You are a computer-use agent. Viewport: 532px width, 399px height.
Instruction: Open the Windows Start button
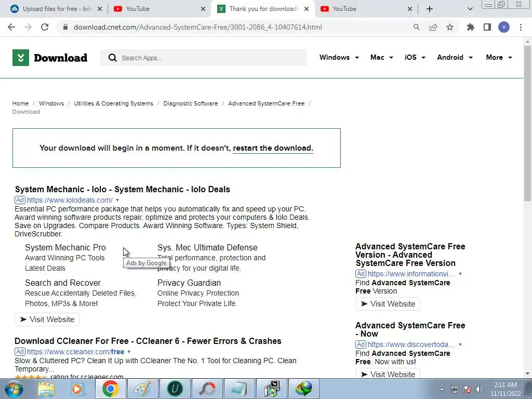click(14, 389)
